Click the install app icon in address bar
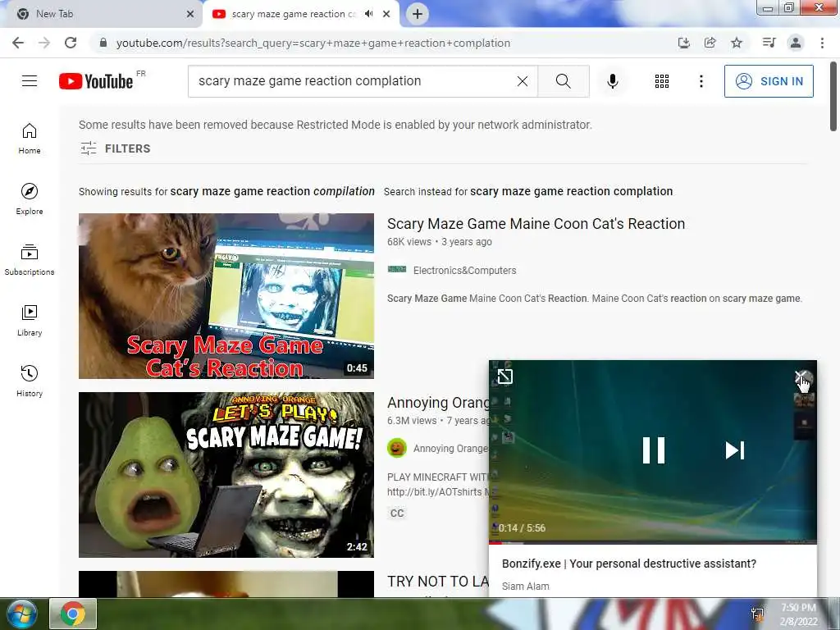 click(x=683, y=43)
